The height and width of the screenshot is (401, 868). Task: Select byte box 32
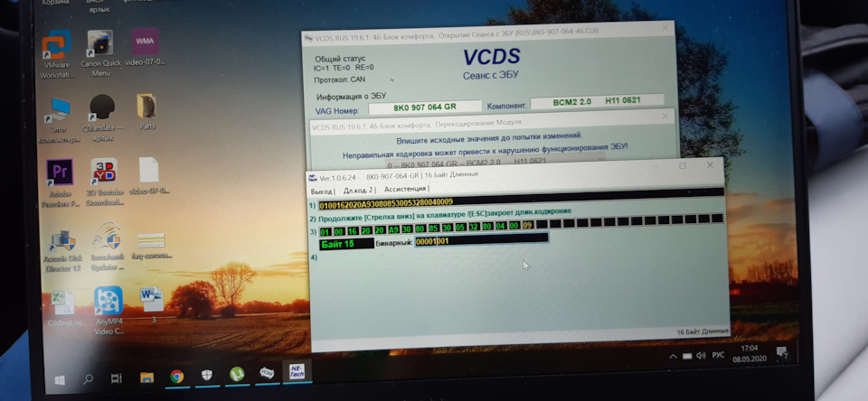pyautogui.click(x=474, y=226)
